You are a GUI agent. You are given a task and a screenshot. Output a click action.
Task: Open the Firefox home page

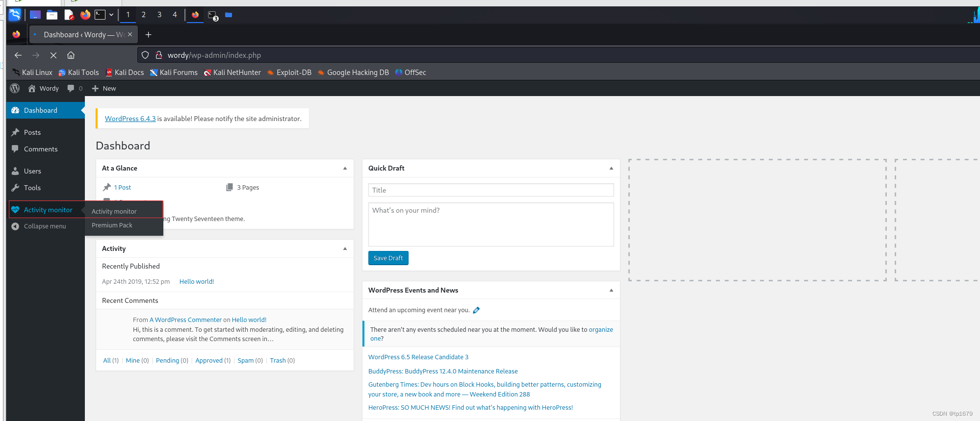pyautogui.click(x=71, y=55)
